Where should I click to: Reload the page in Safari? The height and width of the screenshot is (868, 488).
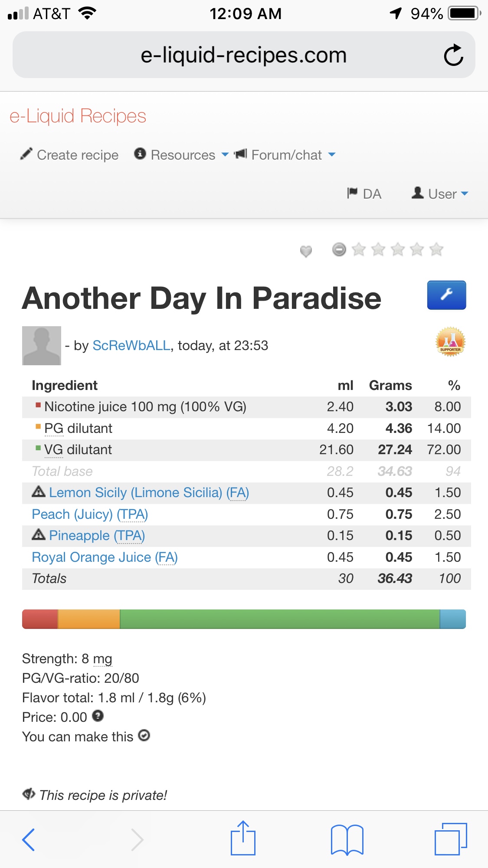[453, 55]
